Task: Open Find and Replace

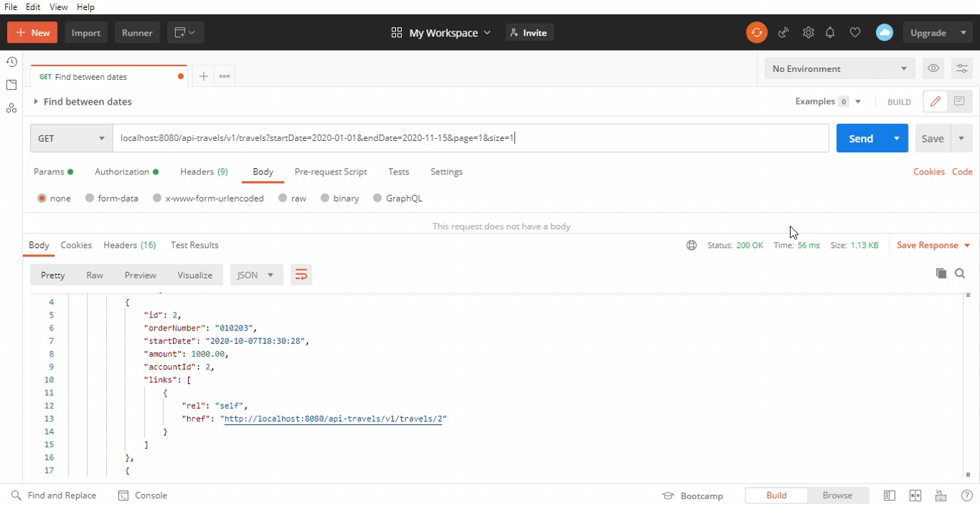Action: click(53, 496)
